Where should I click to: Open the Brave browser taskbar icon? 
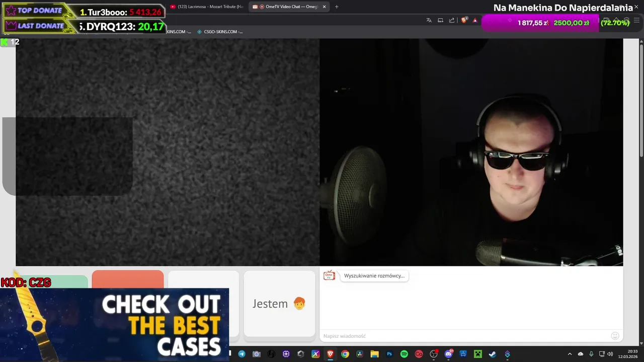[330, 354]
